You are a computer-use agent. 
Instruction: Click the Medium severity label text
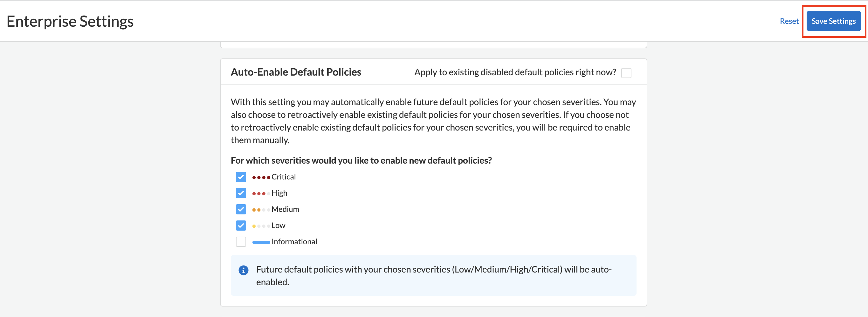(285, 209)
